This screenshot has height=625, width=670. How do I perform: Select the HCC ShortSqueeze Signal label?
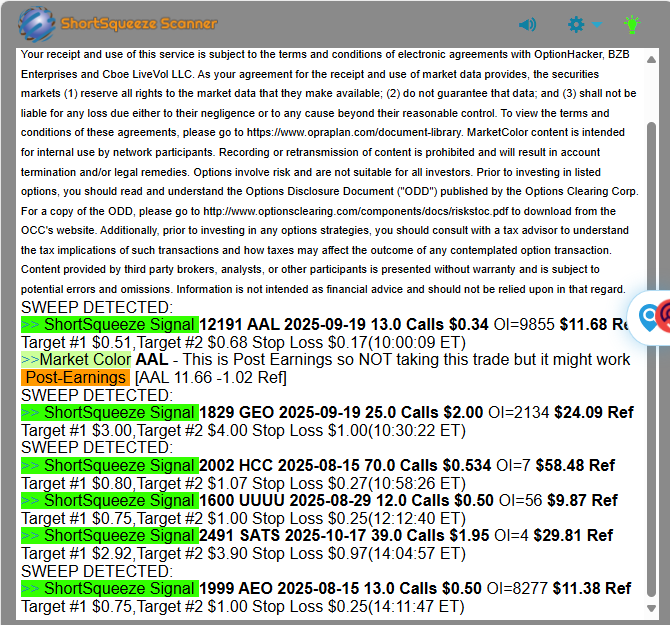tap(110, 465)
